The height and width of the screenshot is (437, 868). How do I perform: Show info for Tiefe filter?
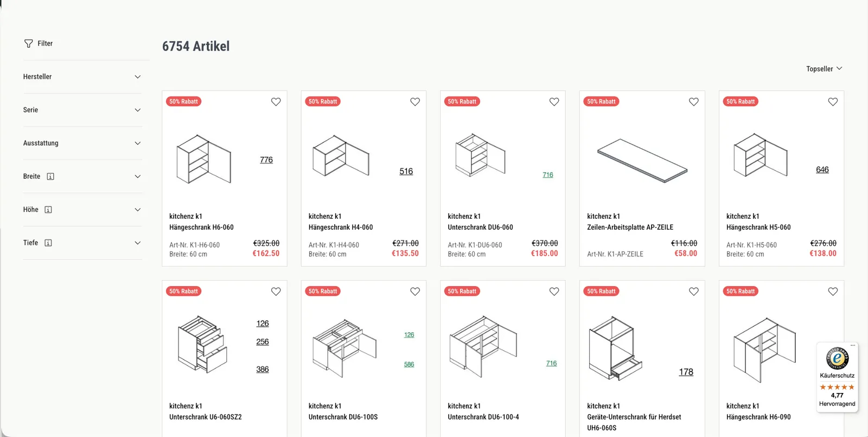click(48, 243)
